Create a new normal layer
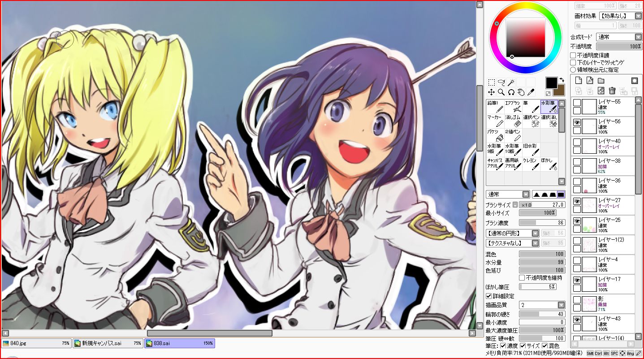The width and height of the screenshot is (644, 359). coord(578,81)
